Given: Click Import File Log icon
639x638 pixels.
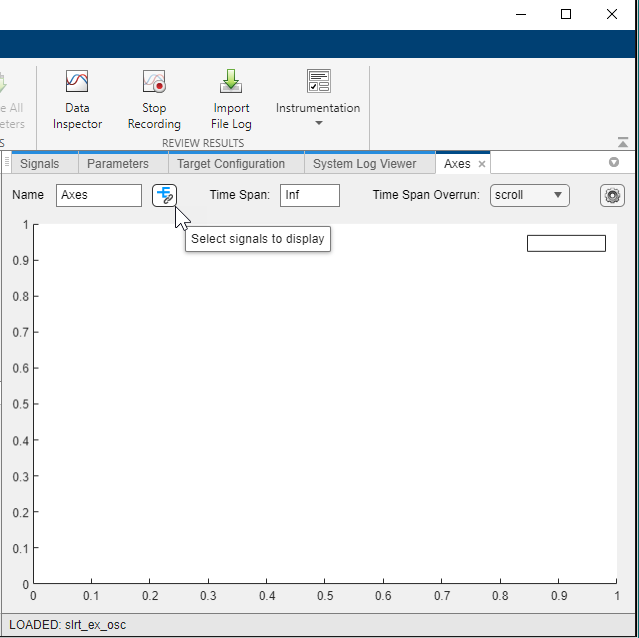Looking at the screenshot, I should (231, 83).
